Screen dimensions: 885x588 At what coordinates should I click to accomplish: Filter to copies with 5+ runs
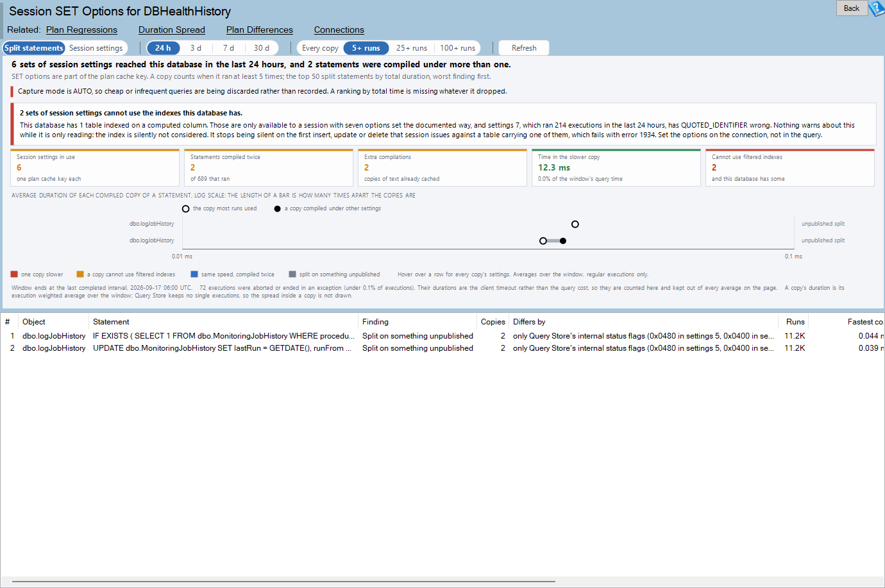366,48
